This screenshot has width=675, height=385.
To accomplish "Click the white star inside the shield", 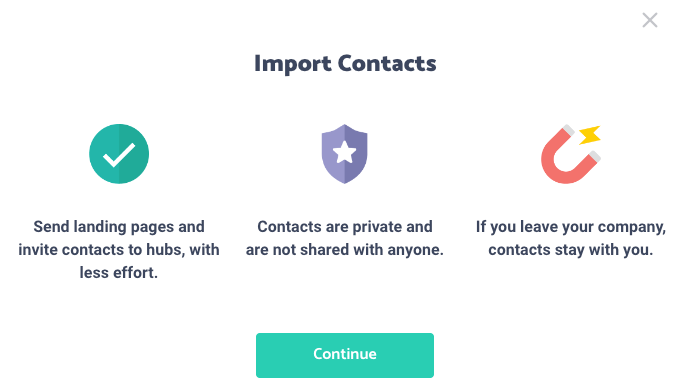I will point(344,152).
